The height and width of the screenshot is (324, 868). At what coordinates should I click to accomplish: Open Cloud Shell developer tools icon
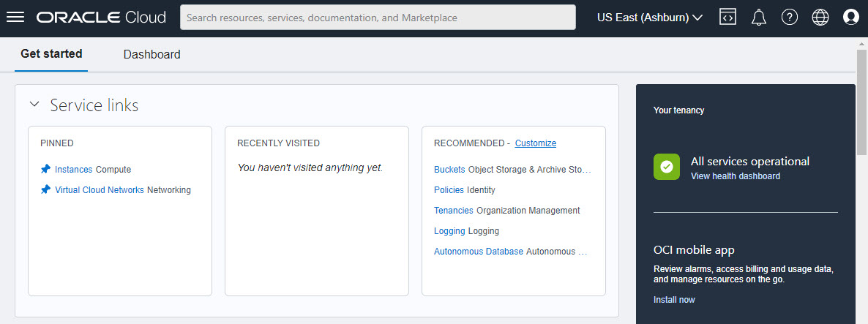click(x=728, y=17)
